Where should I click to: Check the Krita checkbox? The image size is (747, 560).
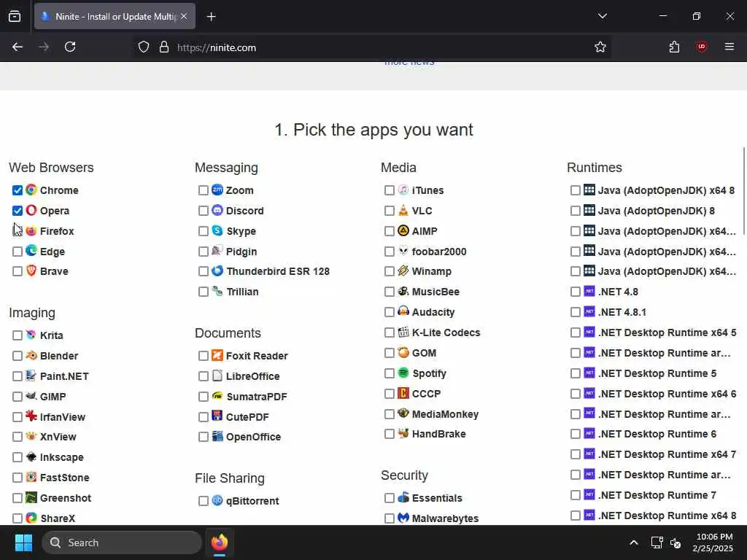tap(18, 335)
